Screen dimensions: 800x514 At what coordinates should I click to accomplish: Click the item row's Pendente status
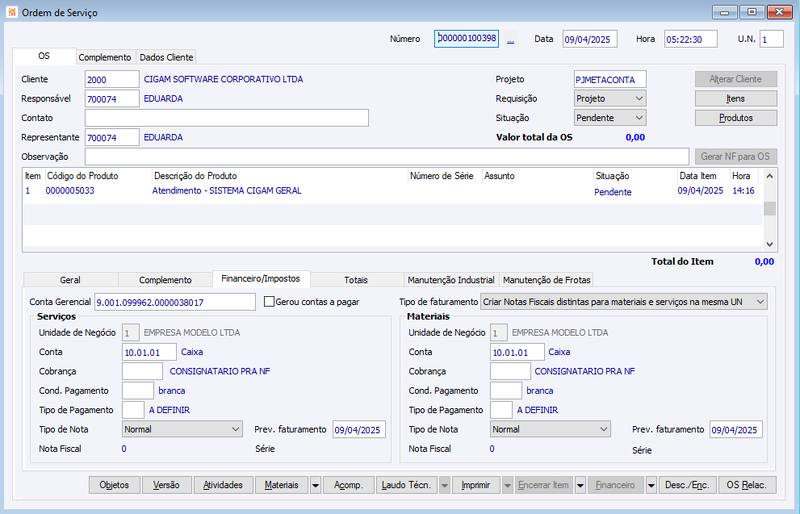coord(613,192)
